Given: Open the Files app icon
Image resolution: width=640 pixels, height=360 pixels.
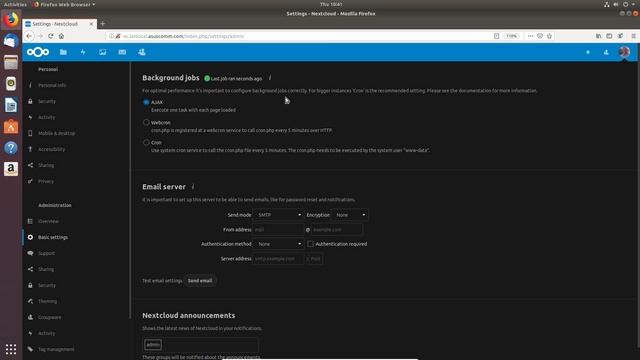Looking at the screenshot, I should [x=63, y=52].
